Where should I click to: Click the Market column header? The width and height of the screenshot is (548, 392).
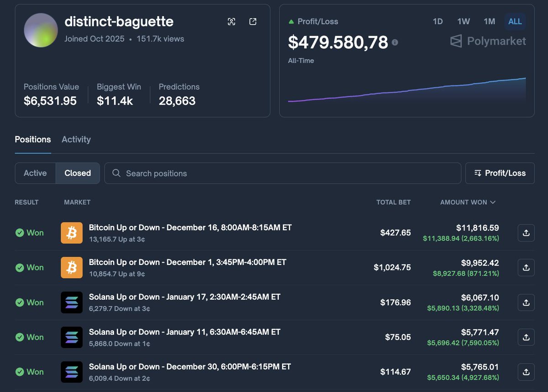[x=77, y=202]
